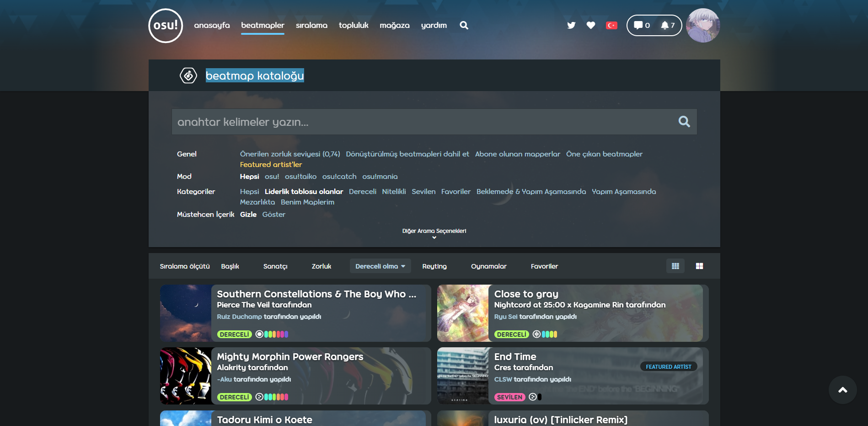Open beatmapler nav menu
This screenshot has width=868, height=426.
(263, 25)
